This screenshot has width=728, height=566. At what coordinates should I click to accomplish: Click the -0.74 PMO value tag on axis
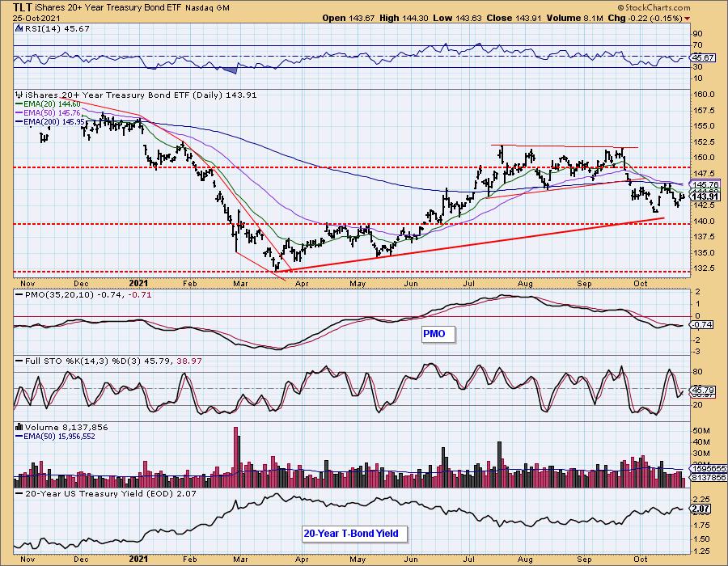[x=702, y=325]
